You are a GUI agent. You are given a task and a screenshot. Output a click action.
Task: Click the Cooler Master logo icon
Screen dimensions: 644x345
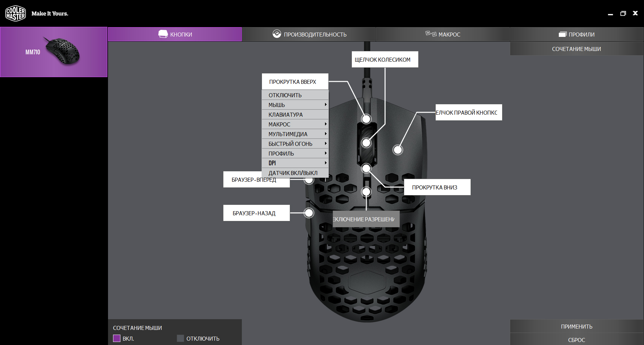tap(15, 13)
